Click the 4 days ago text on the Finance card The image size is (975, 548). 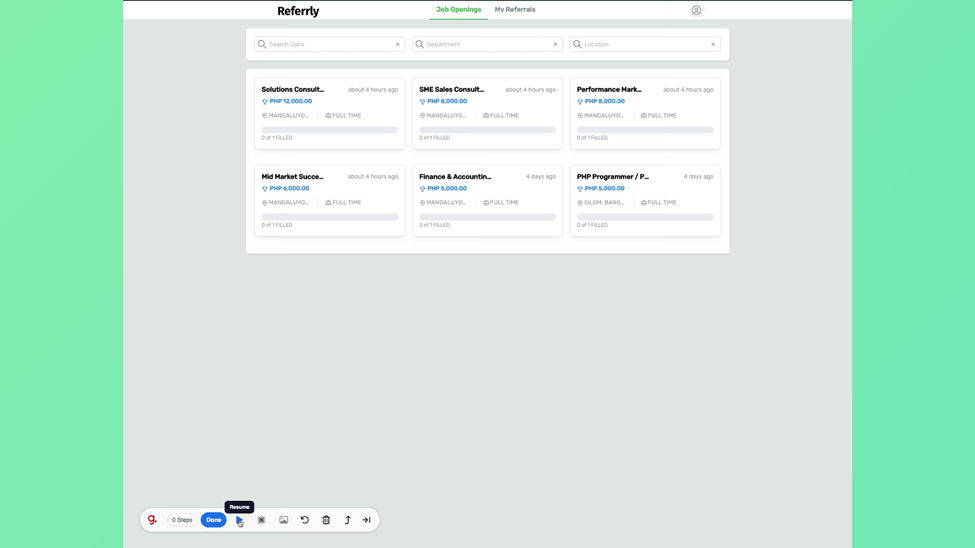click(541, 177)
